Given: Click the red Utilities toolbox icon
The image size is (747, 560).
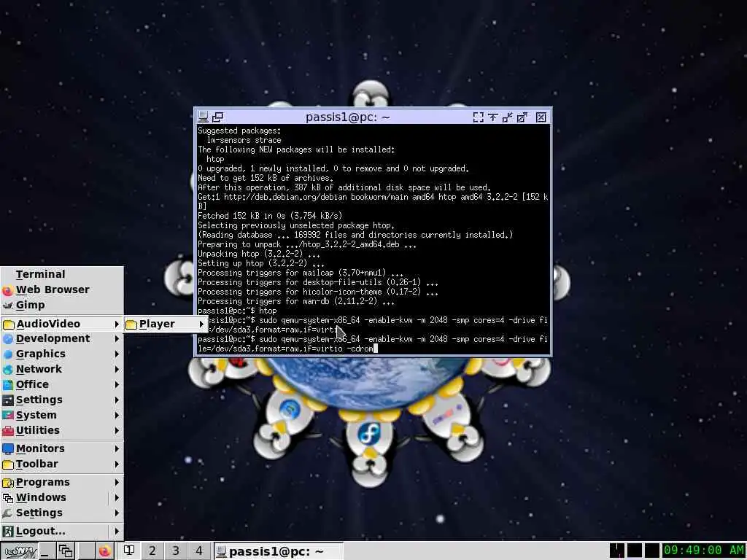Looking at the screenshot, I should point(7,431).
